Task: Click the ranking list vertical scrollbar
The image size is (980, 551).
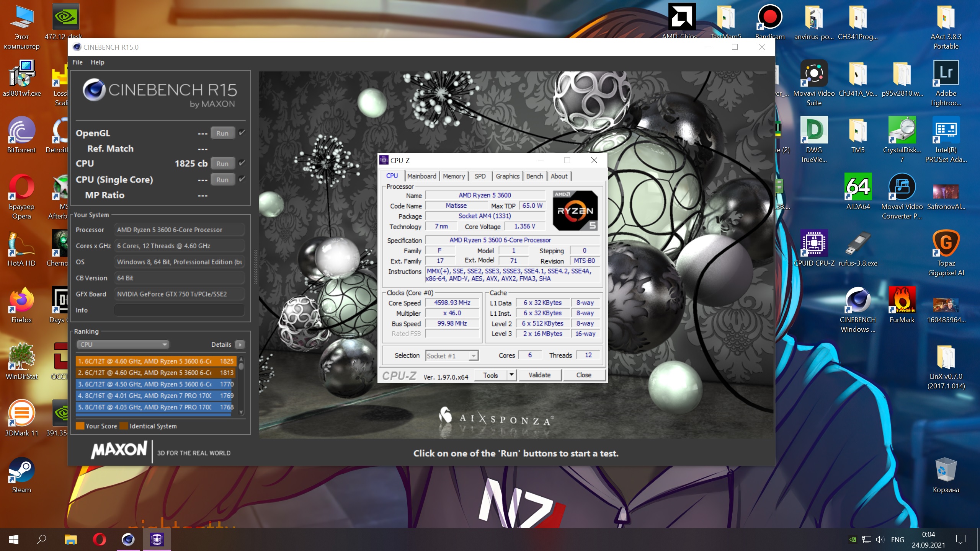Action: pos(241,385)
